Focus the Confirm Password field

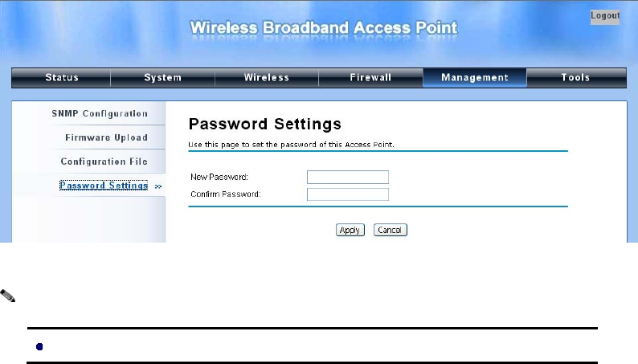pyautogui.click(x=348, y=194)
